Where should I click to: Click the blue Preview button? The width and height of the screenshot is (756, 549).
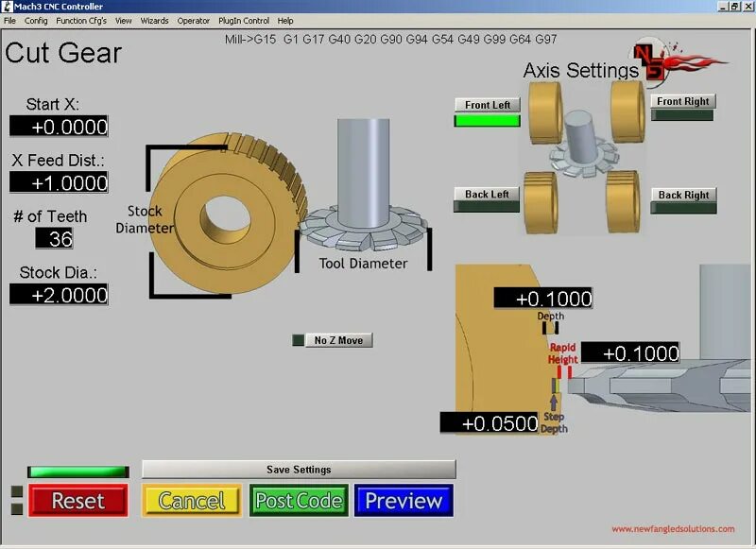tap(404, 501)
